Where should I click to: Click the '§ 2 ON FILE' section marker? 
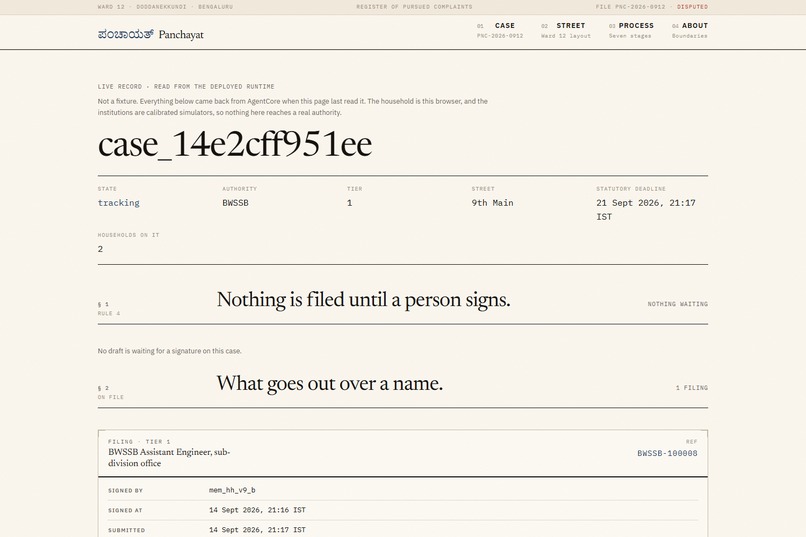click(x=111, y=393)
